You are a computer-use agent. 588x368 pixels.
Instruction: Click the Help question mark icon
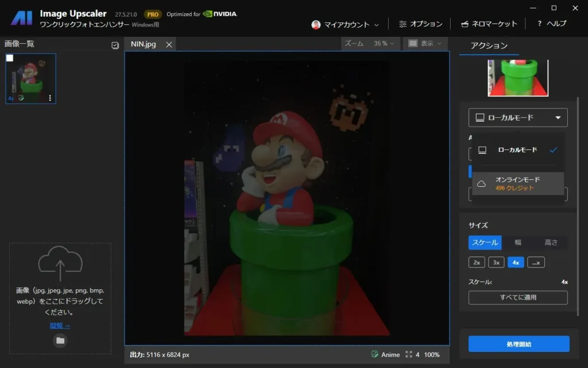(x=540, y=24)
